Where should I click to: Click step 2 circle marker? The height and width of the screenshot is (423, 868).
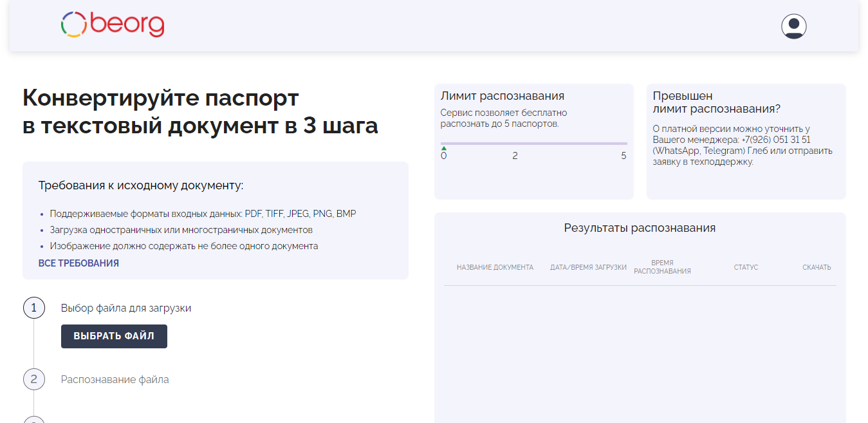coord(34,379)
